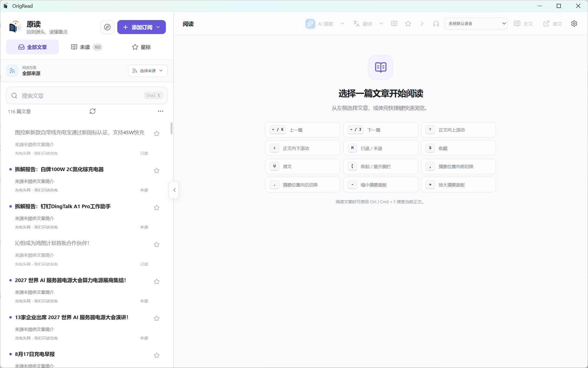Toggle bilingual reading book icon in toolbar
Screen dimensions: 588x368
pos(394,24)
